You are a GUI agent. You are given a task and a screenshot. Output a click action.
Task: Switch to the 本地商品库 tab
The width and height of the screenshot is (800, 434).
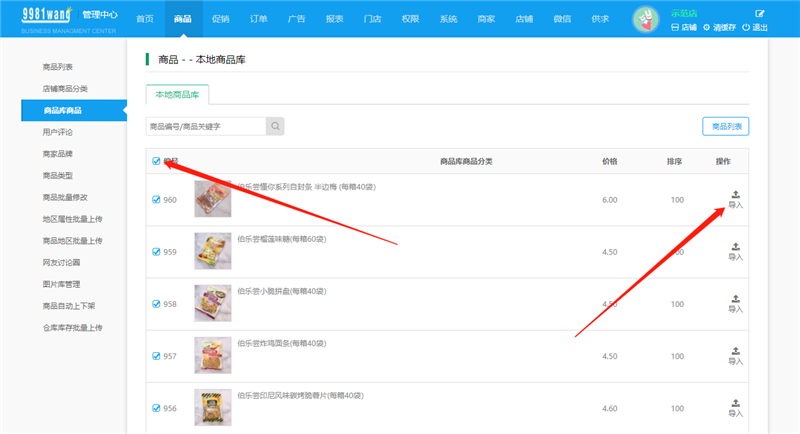tap(177, 94)
